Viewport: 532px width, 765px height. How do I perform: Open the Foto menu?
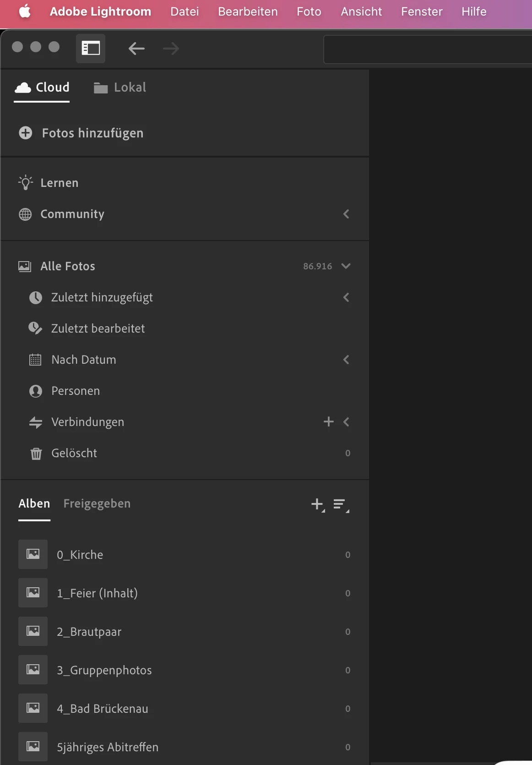(309, 11)
